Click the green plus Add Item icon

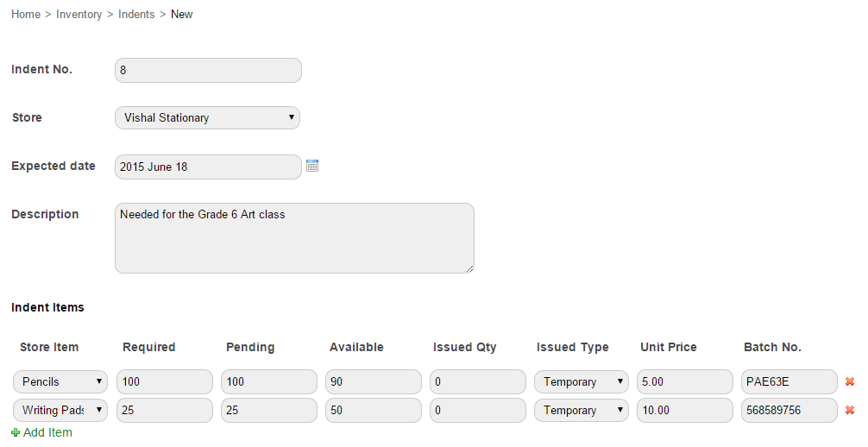pyautogui.click(x=16, y=432)
